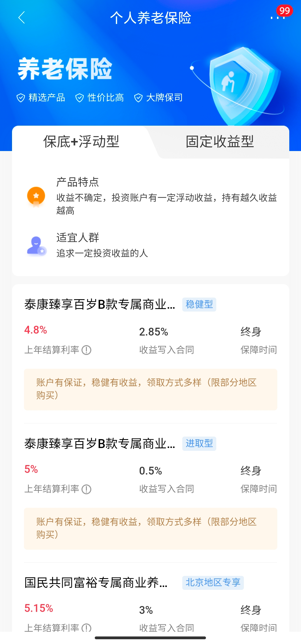Tap the 进取型 tag
The height and width of the screenshot is (644, 301).
199,444
